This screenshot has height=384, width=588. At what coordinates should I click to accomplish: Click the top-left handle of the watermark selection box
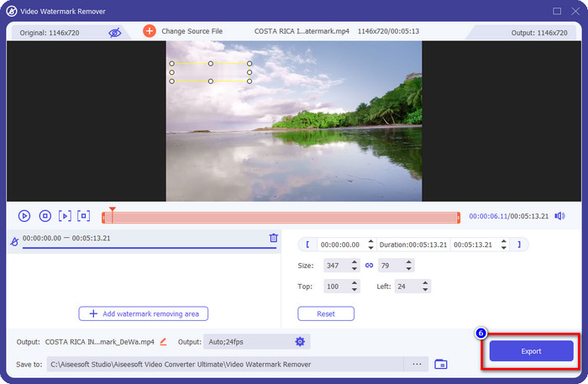point(171,64)
